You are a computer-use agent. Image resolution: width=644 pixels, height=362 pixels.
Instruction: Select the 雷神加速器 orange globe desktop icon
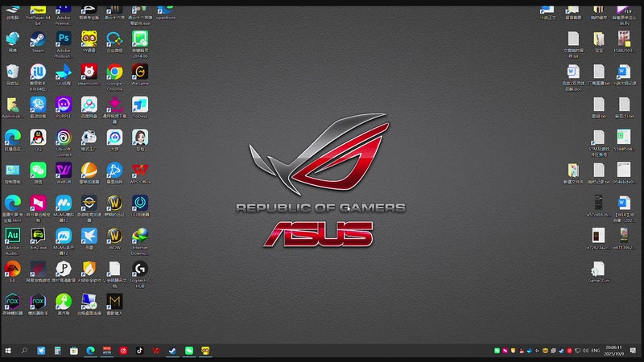[89, 173]
